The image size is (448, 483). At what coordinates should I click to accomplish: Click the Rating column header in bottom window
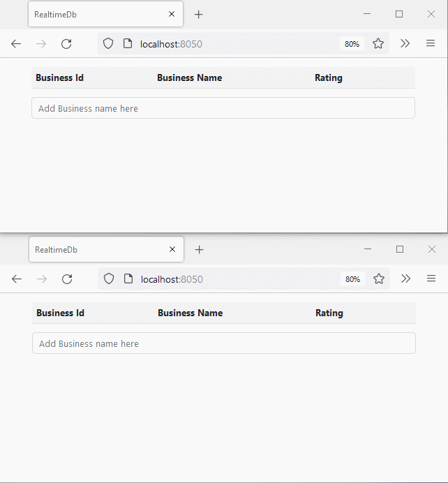(329, 313)
